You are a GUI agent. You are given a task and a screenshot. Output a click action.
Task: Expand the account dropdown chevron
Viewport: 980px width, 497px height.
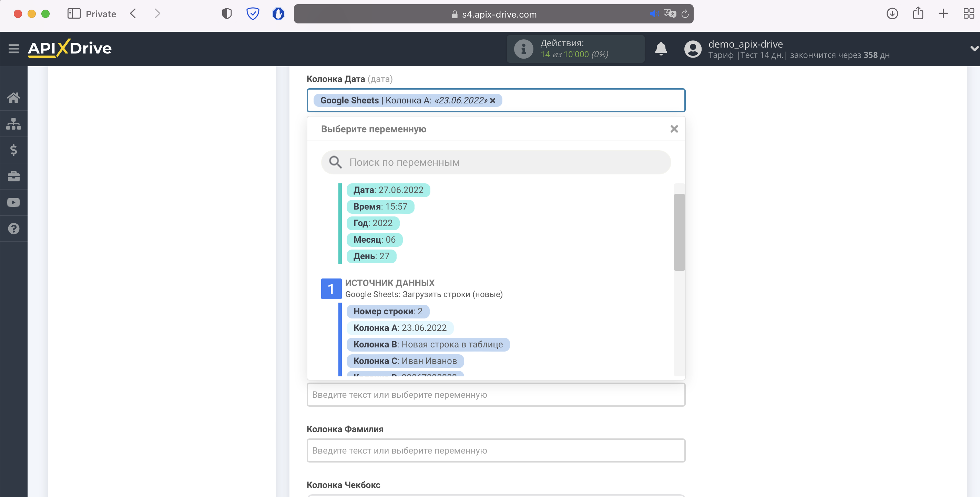tap(974, 48)
